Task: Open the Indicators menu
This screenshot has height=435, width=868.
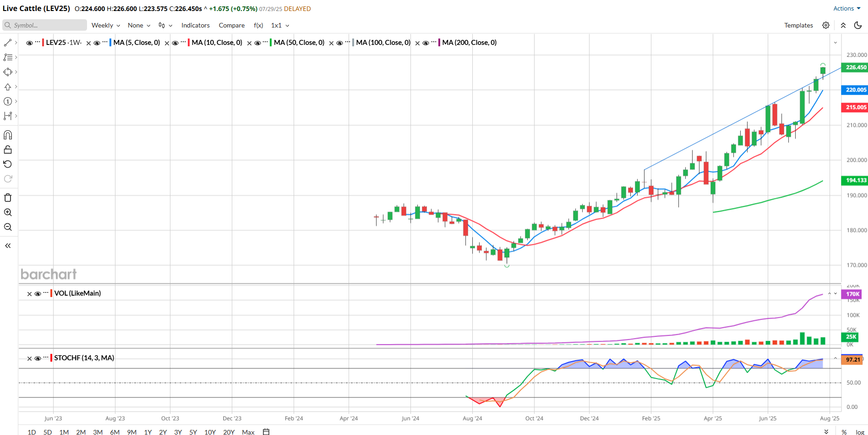Action: (195, 25)
